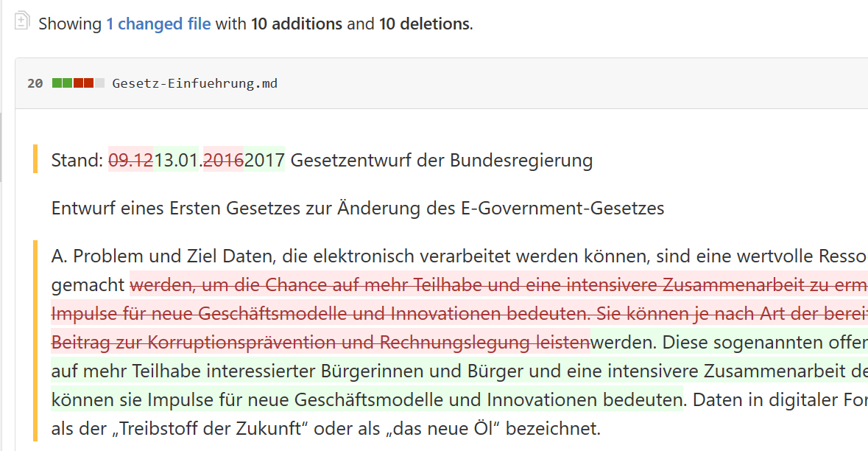Click the heading 'Entwurf eines Ersten Gesetzes' paragraph

point(358,209)
